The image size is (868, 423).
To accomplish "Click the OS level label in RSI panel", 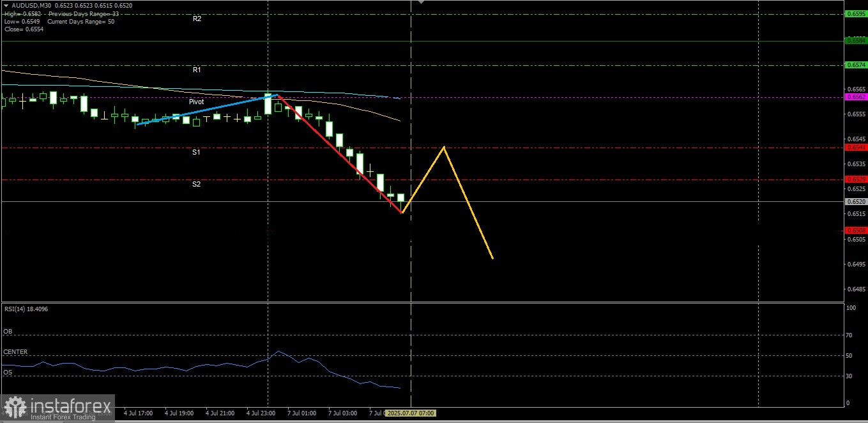I will (8, 372).
